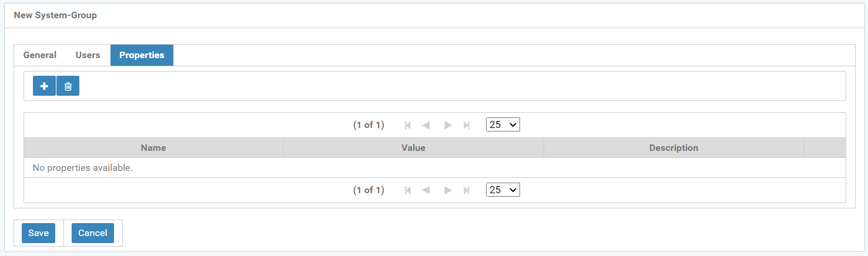
Task: Go to previous page in top paginator
Action: point(426,125)
